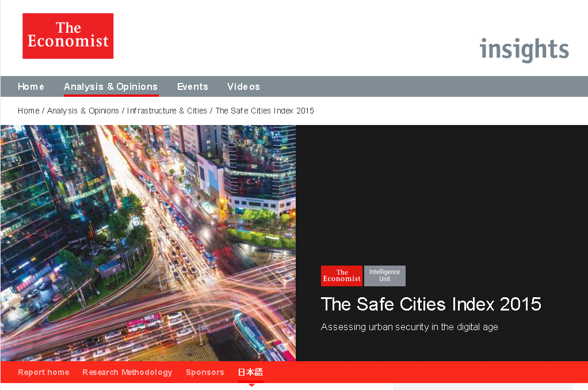This screenshot has height=390, width=588.
Task: Switch the page to 日本語
Action: coord(250,372)
